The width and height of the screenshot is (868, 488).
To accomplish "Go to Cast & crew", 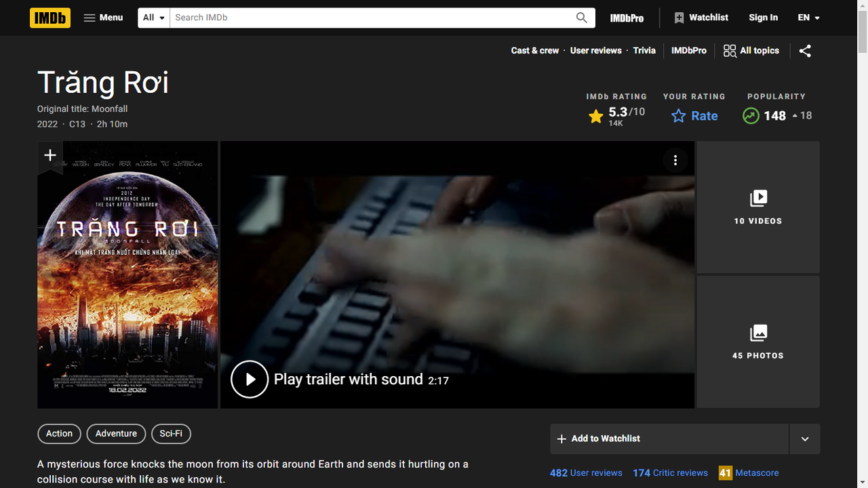I will click(535, 51).
